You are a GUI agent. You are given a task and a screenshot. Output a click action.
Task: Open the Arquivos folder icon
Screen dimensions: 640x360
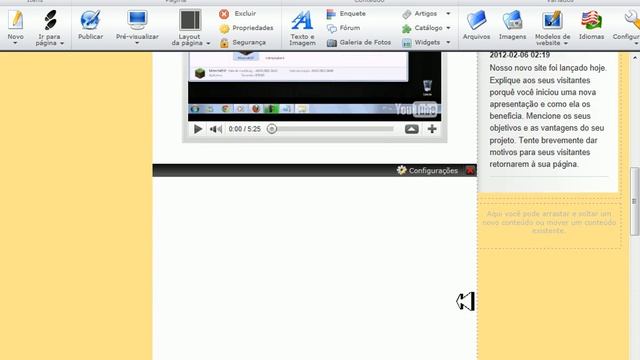[476, 20]
